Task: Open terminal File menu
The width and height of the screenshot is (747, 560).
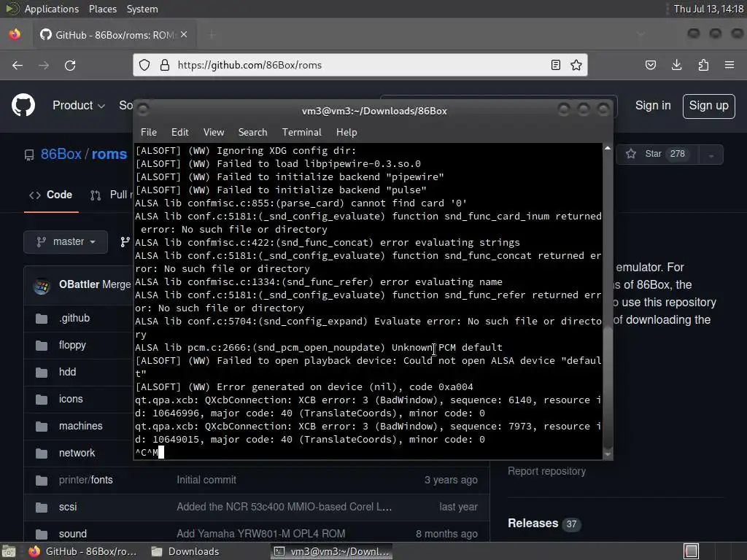Action: 149,133
